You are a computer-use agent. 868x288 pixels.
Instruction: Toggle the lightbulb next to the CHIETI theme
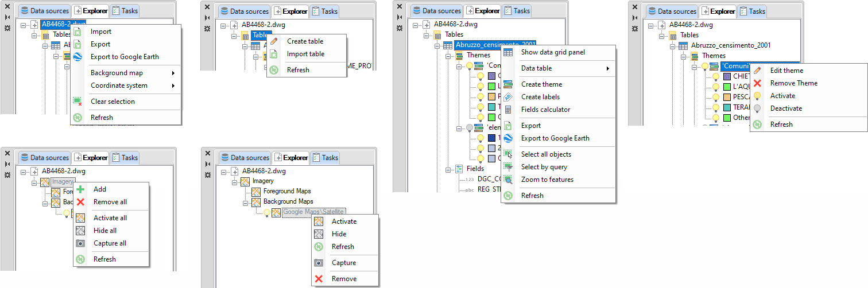click(715, 76)
